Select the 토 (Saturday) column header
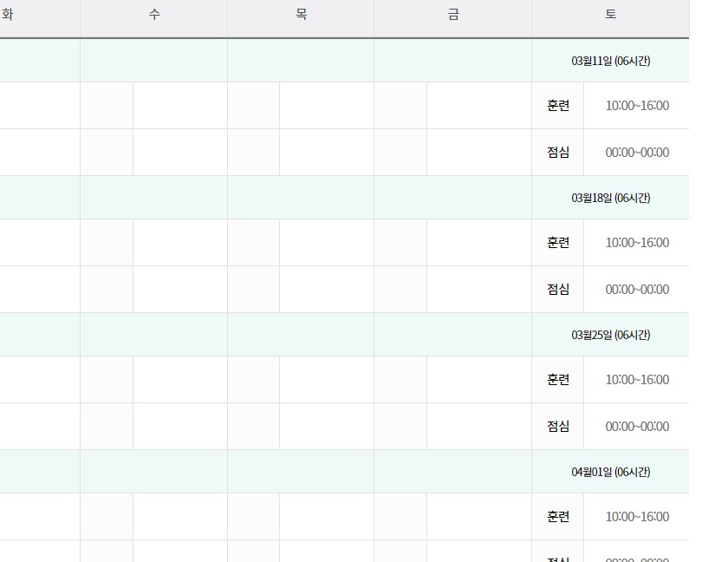The width and height of the screenshot is (728, 562). [x=610, y=16]
